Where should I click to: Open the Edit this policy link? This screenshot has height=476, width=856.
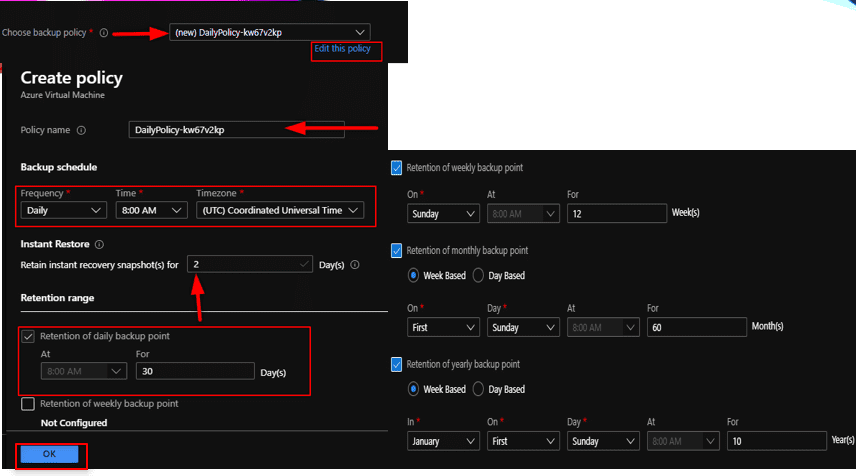(342, 49)
